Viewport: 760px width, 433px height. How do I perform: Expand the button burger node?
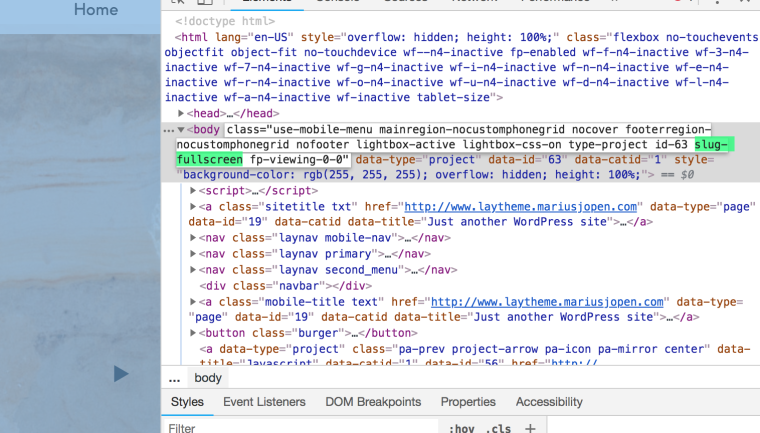pyautogui.click(x=194, y=333)
